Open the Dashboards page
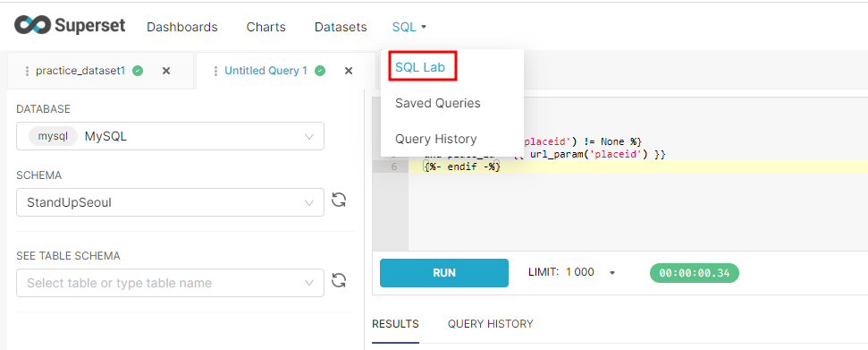The height and width of the screenshot is (350, 868). tap(182, 27)
